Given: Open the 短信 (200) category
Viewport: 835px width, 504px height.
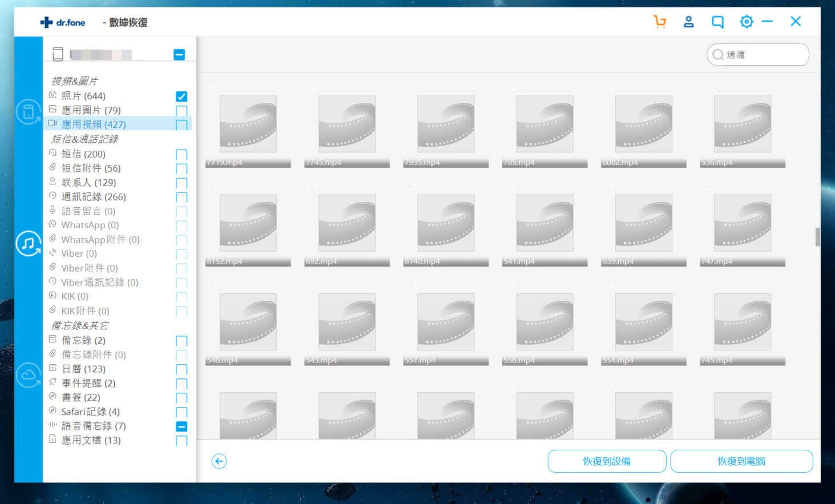Looking at the screenshot, I should coord(83,154).
